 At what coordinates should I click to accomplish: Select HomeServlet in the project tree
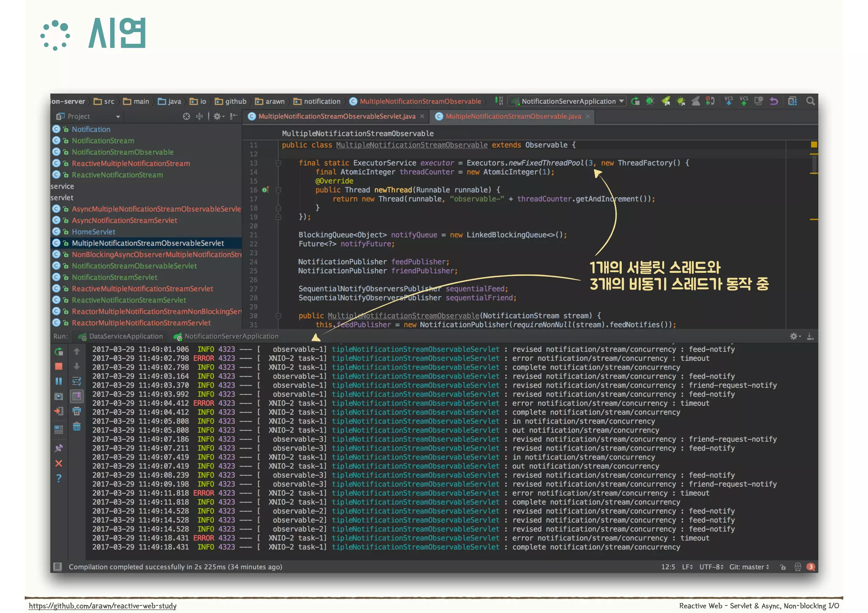click(x=93, y=232)
